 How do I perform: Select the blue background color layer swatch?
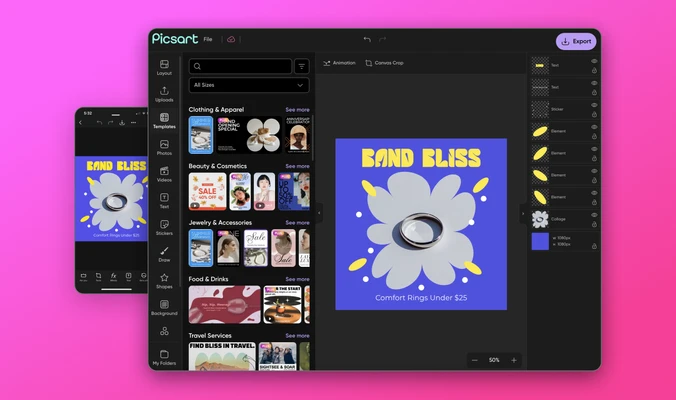point(540,241)
